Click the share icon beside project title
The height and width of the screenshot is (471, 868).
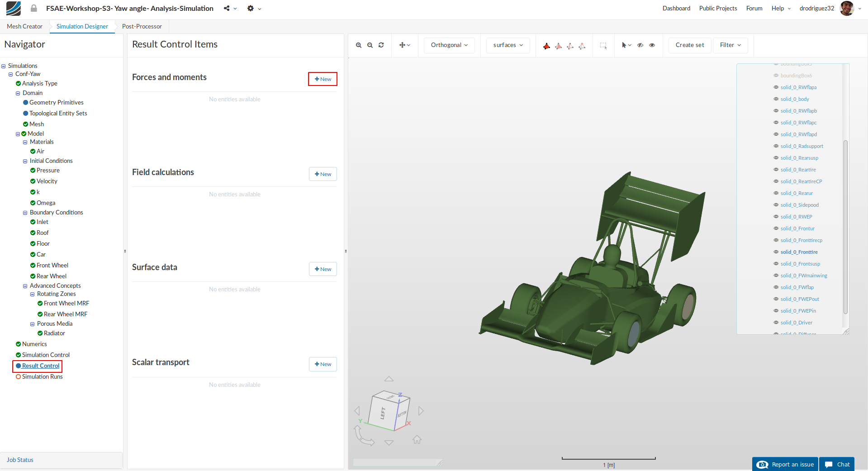tap(227, 9)
